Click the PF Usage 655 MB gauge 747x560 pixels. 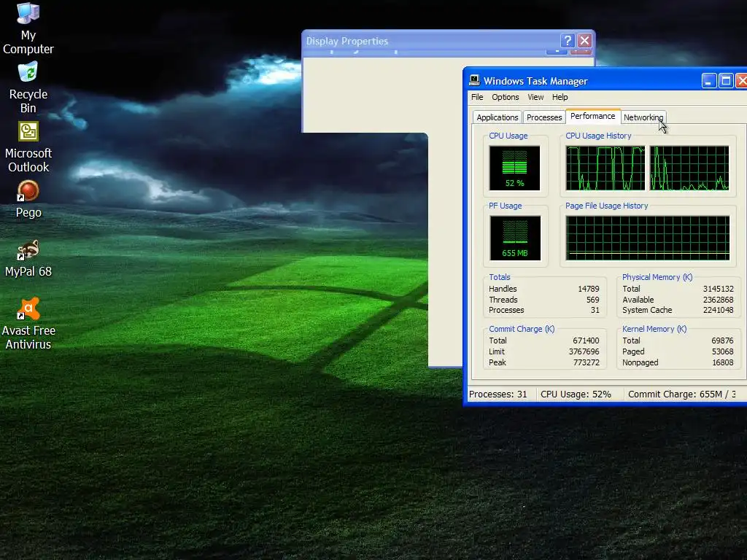pos(514,238)
